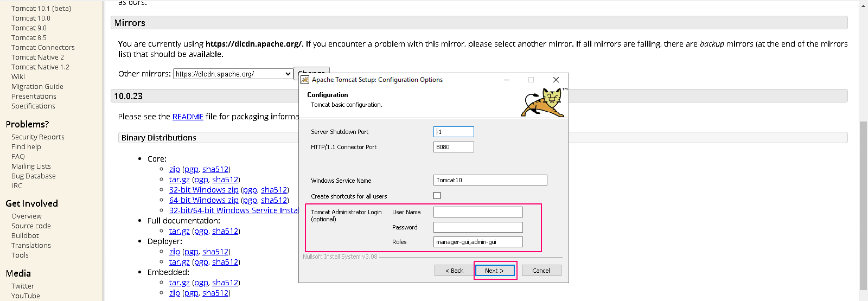Open Tomcat Native 1.2 sidebar link
Screen dimensions: 868x301
point(40,67)
